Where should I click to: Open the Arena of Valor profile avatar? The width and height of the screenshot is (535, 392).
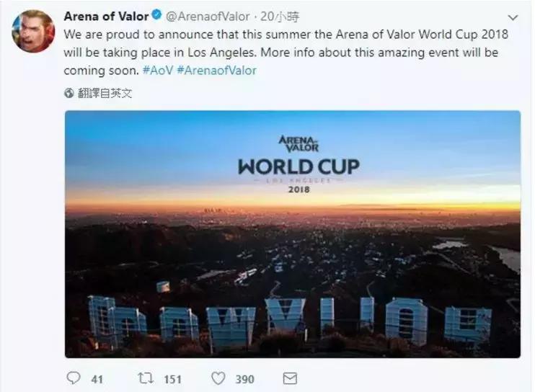coord(30,30)
